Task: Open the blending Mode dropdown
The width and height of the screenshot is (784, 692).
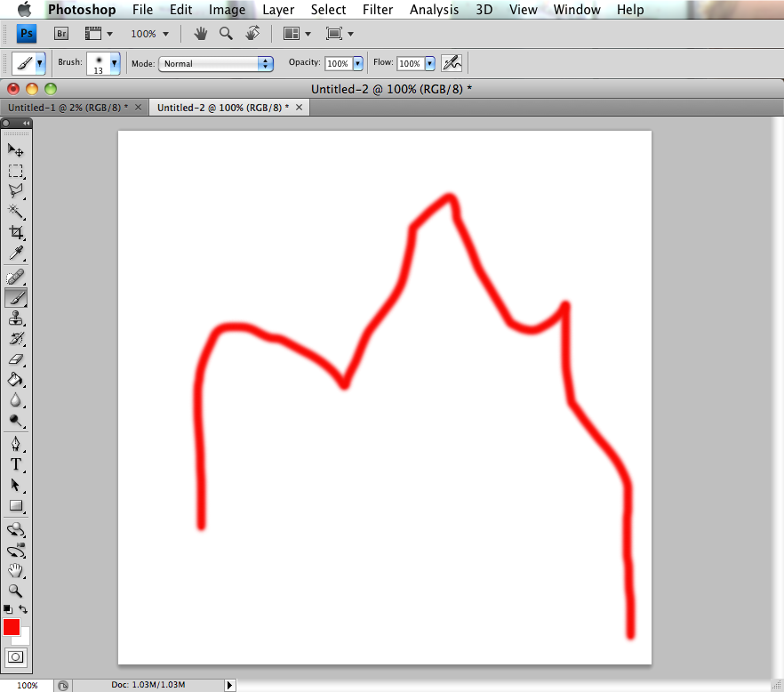Action: [x=216, y=63]
